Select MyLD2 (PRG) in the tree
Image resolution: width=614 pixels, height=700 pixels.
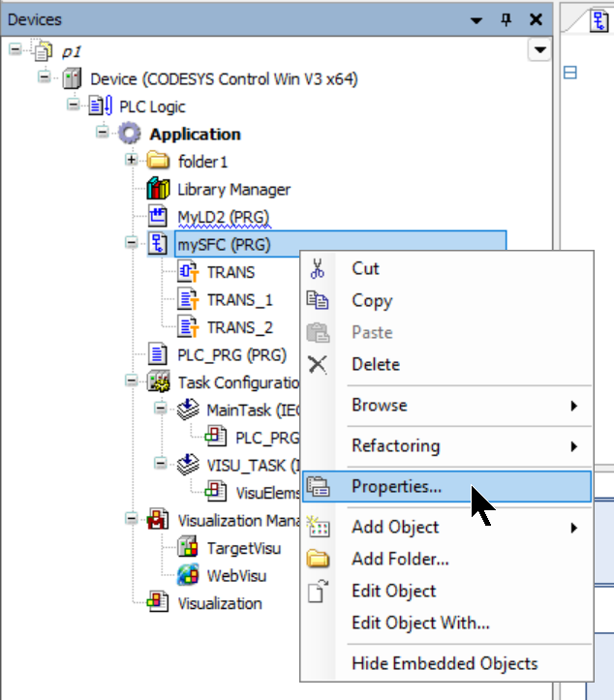point(224,217)
